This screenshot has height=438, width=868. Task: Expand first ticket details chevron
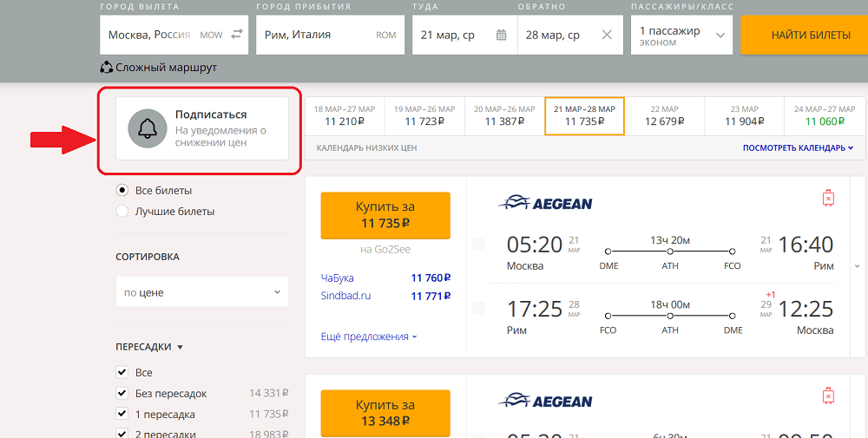tap(858, 266)
